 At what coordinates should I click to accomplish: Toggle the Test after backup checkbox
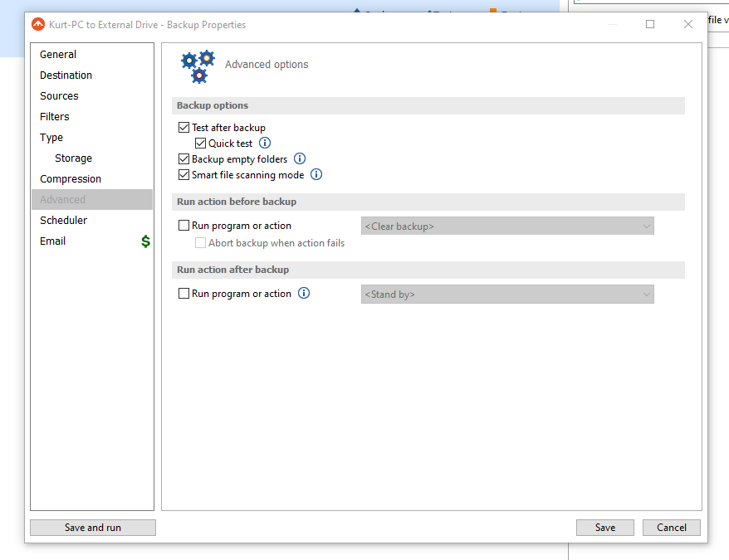click(183, 127)
